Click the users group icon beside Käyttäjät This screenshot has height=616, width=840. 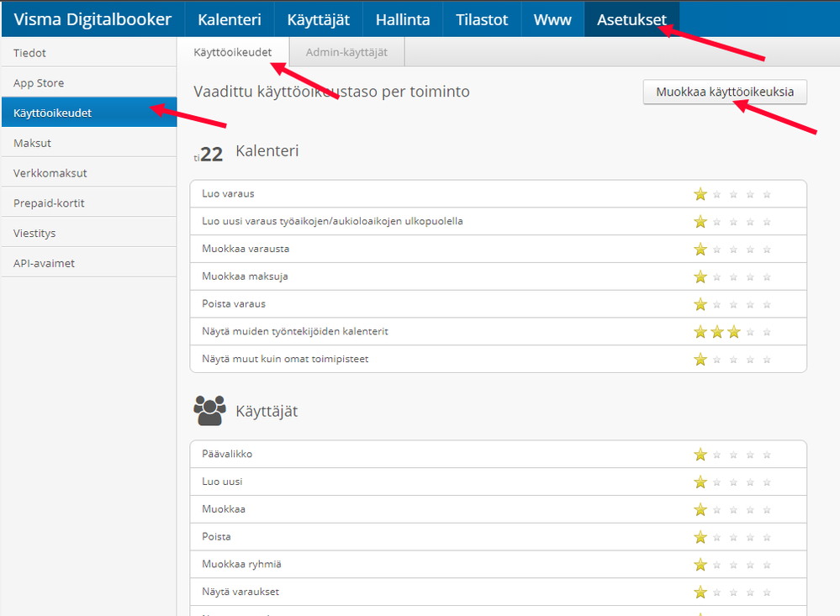pos(209,411)
